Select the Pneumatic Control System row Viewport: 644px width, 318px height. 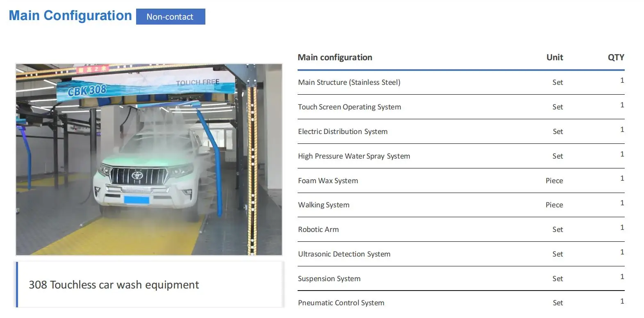341,303
